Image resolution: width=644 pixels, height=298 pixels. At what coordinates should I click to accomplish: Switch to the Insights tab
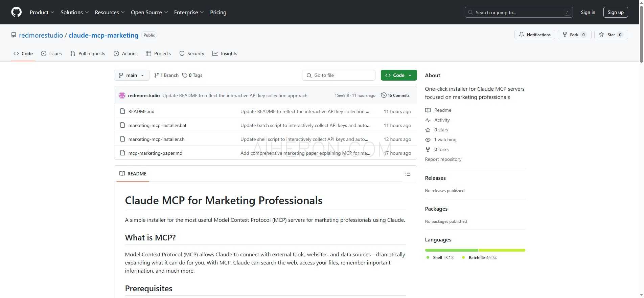click(225, 54)
